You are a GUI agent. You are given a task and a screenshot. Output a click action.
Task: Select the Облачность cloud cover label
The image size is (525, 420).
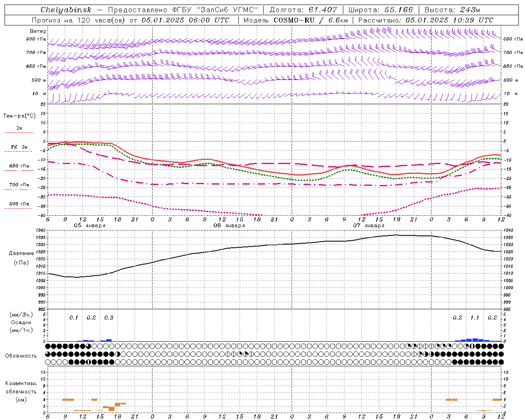21,356
